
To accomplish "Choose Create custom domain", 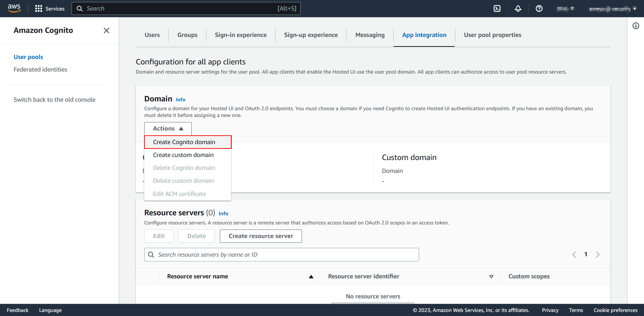I will pos(188,155).
